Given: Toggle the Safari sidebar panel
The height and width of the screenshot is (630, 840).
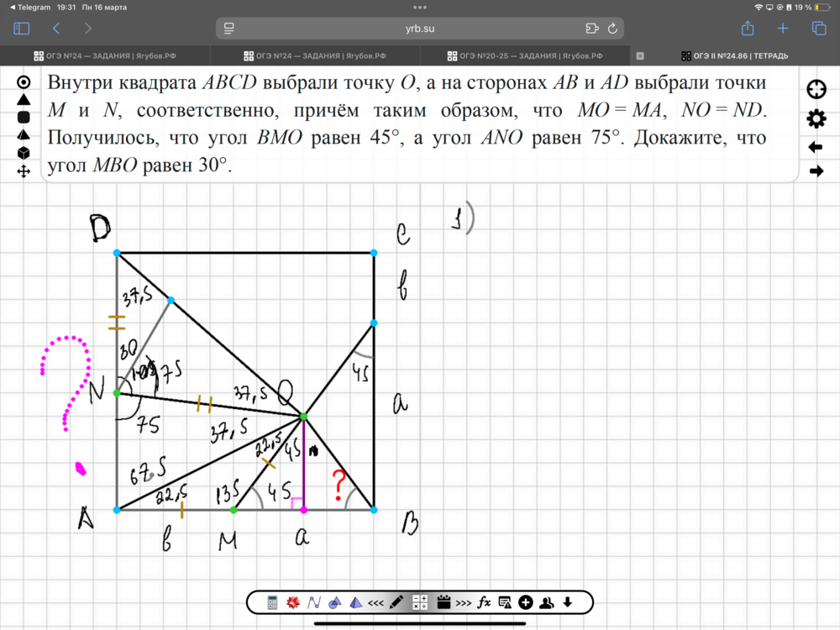Looking at the screenshot, I should point(22,29).
